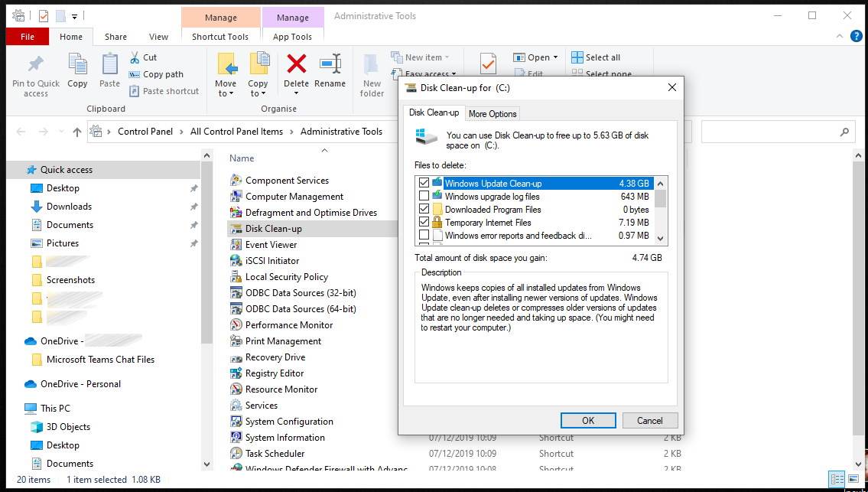Viewport: 868px width, 492px height.
Task: Click the Copy icon in ribbon
Action: [77, 64]
